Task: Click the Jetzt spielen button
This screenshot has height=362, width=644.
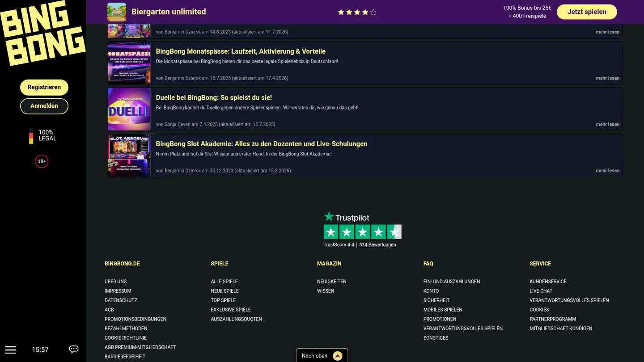Action: 587,12
